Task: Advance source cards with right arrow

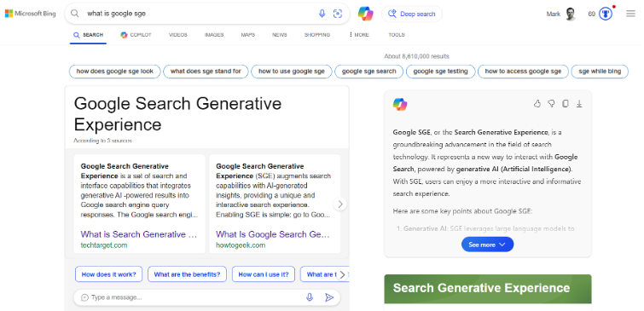Action: coord(339,204)
